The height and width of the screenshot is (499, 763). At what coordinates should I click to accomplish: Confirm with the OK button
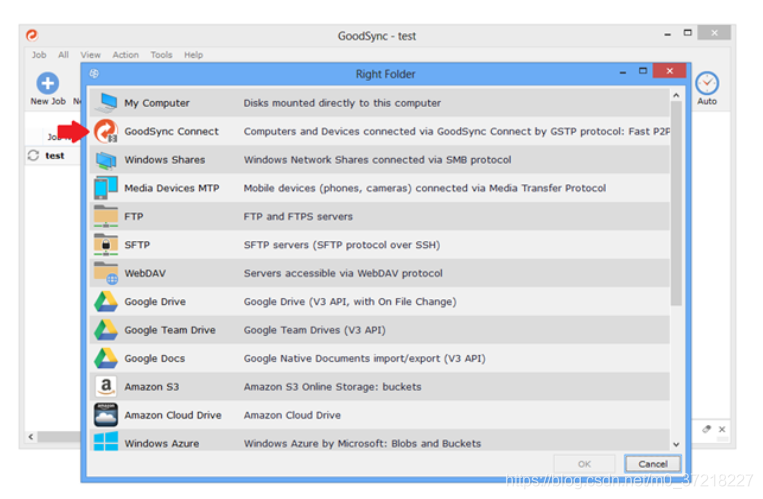coord(584,464)
